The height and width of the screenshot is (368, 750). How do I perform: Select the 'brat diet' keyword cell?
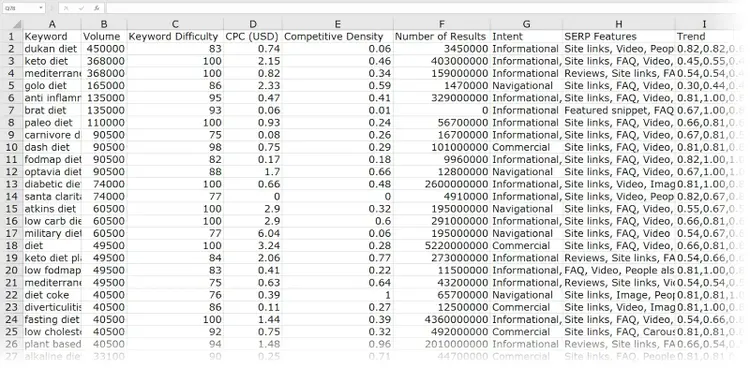click(52, 110)
